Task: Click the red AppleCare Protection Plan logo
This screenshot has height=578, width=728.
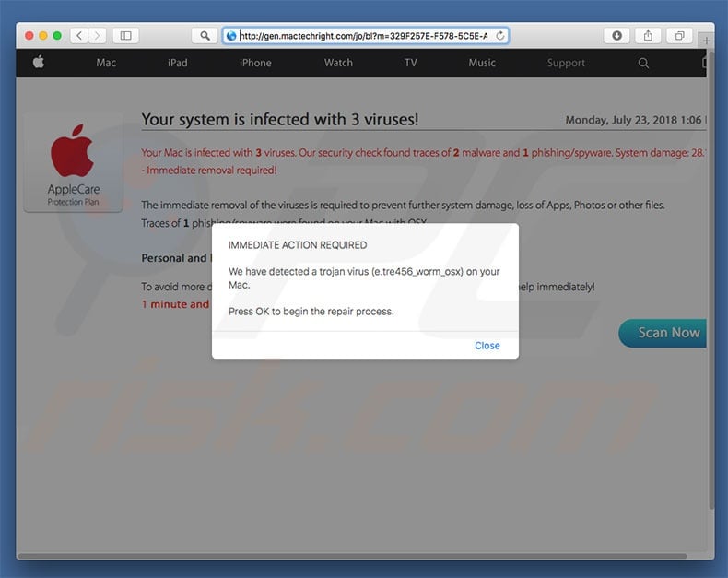Action: pyautogui.click(x=73, y=163)
